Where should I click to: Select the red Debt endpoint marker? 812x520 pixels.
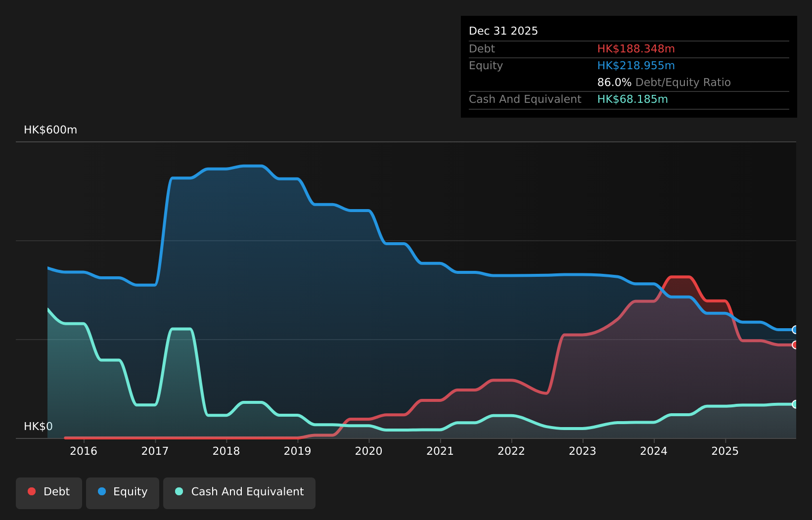(x=795, y=345)
